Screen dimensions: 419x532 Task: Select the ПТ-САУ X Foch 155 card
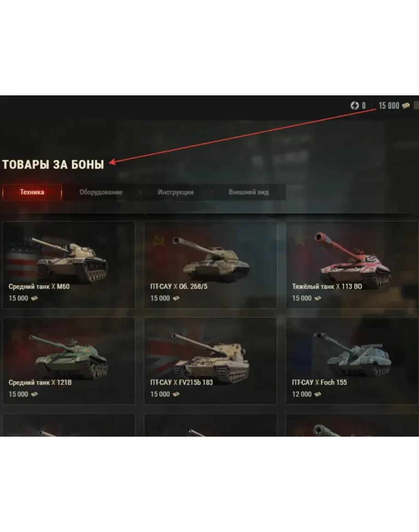point(352,361)
